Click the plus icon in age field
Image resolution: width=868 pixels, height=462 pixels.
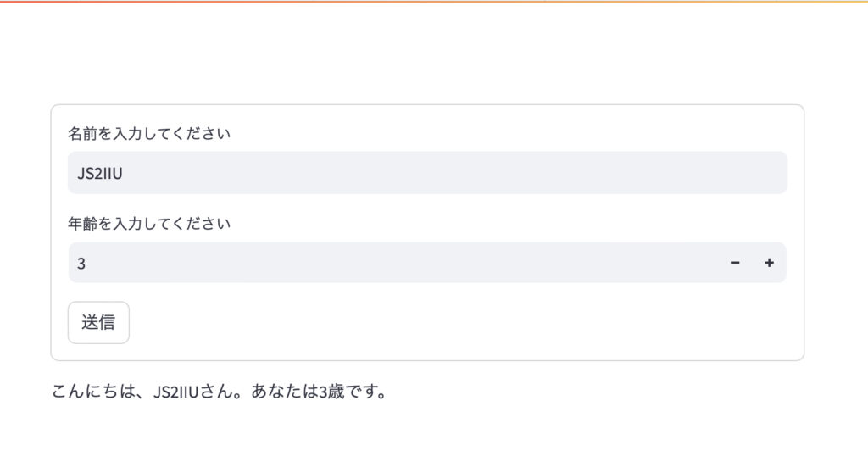point(769,263)
